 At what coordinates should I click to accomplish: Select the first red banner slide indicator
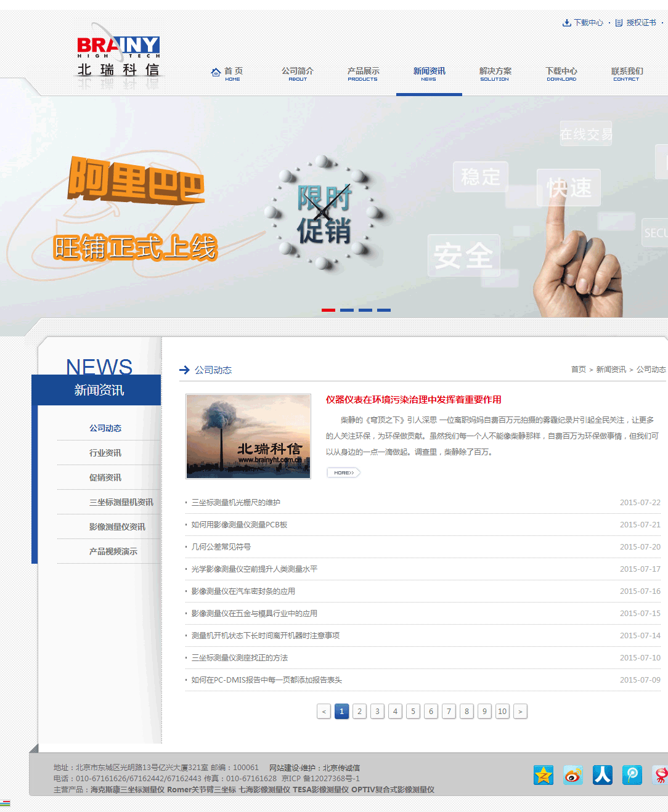point(328,310)
